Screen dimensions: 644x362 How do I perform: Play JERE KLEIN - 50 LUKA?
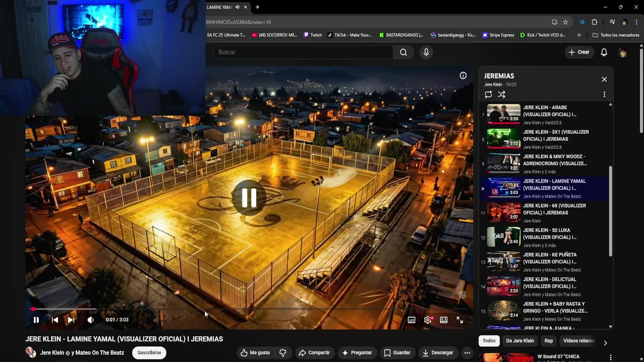[x=544, y=238]
